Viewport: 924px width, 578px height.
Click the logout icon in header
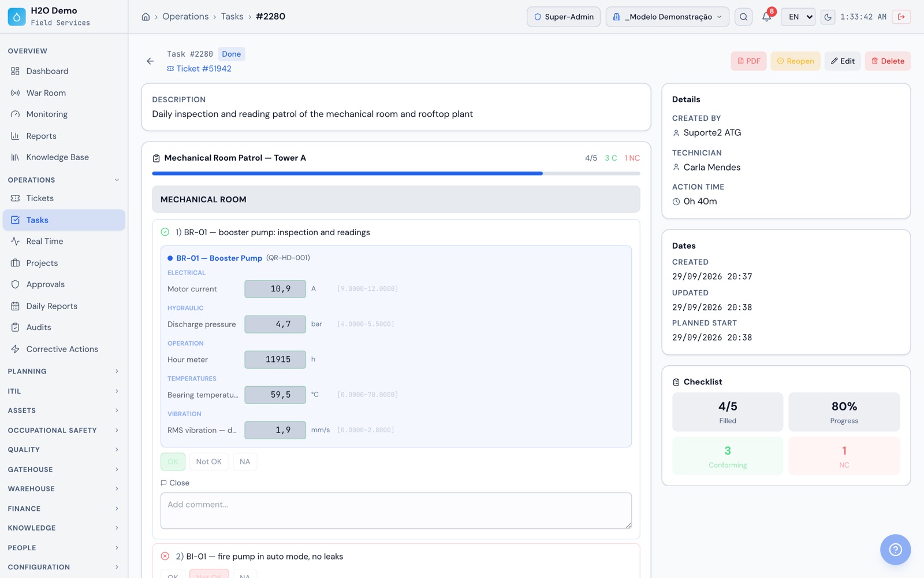point(901,17)
